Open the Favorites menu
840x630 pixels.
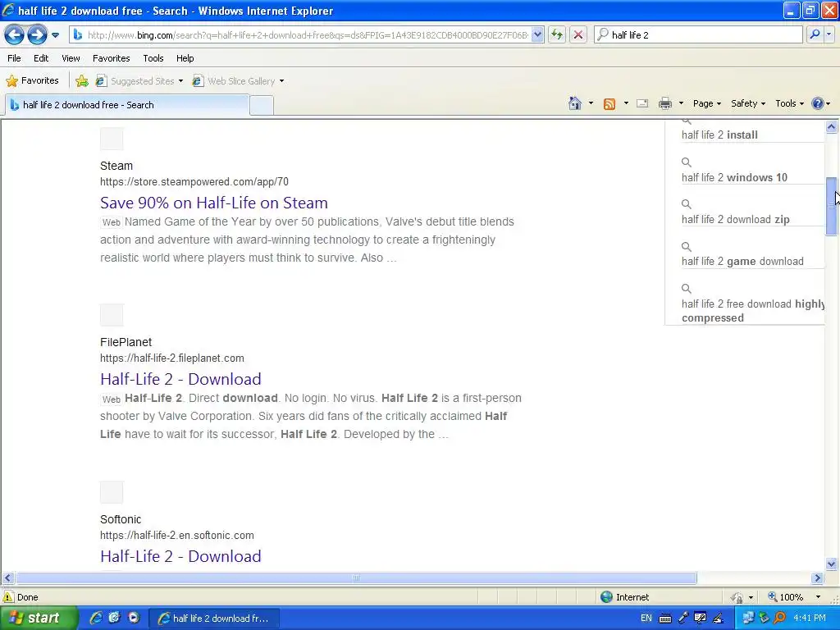click(112, 58)
